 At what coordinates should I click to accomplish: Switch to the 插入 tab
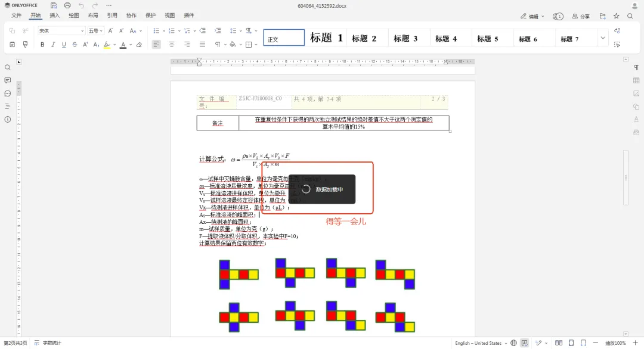[55, 15]
